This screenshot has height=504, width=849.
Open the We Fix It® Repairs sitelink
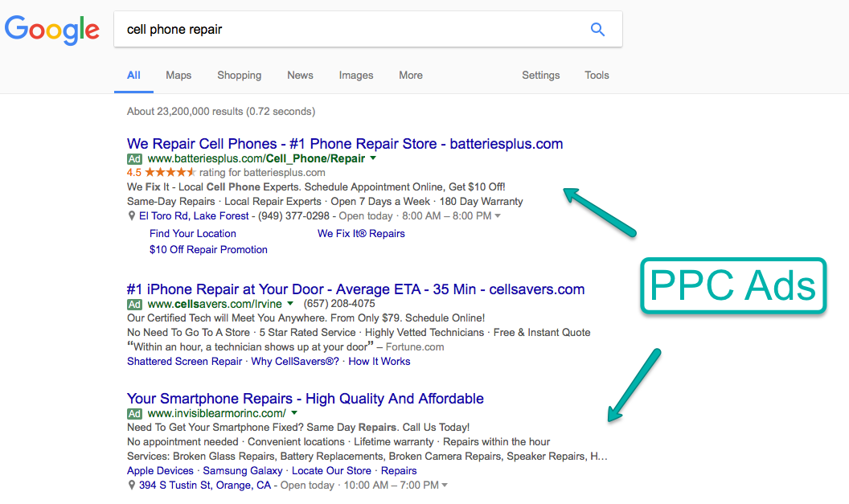point(361,233)
